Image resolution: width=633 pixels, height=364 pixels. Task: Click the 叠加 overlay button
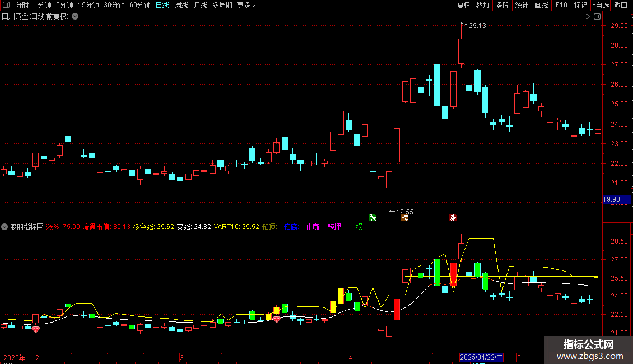coord(482,5)
